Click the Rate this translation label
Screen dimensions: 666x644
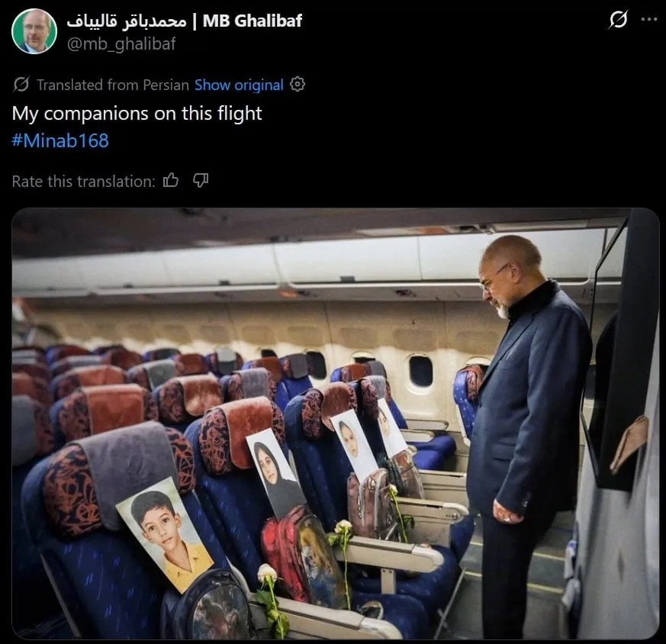(84, 182)
